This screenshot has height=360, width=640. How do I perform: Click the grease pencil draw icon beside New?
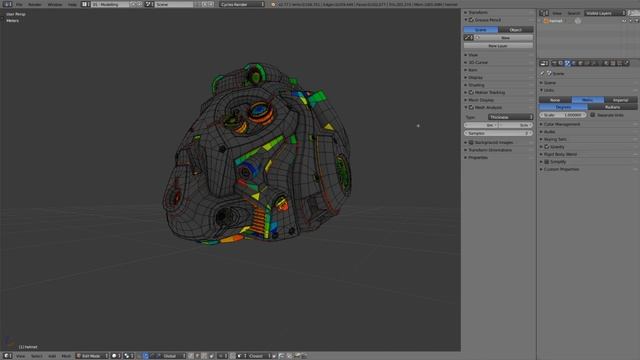[469, 38]
